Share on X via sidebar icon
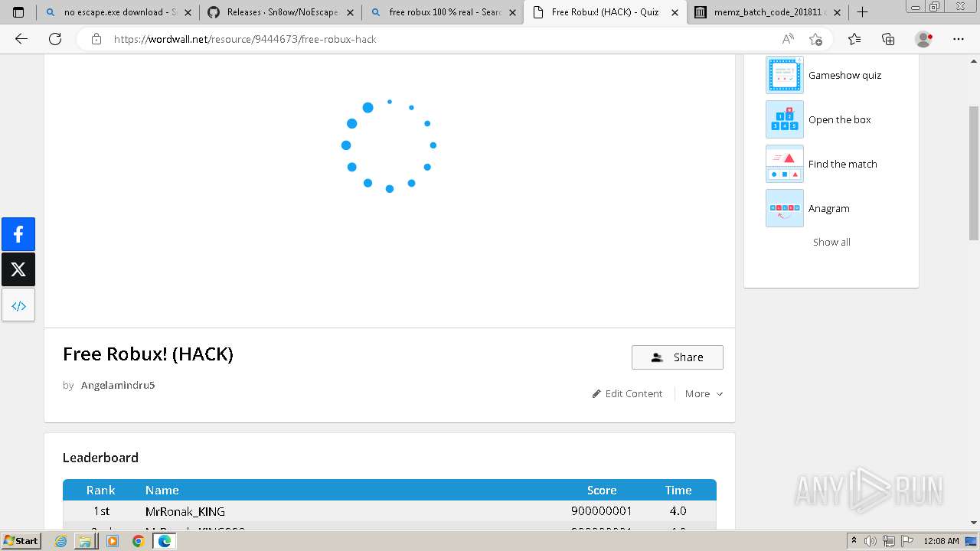Viewport: 980px width, 551px height. pos(18,269)
